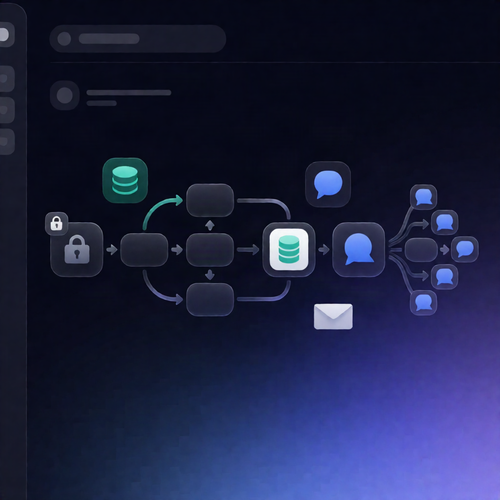Click the search pill at the top

coord(138,39)
